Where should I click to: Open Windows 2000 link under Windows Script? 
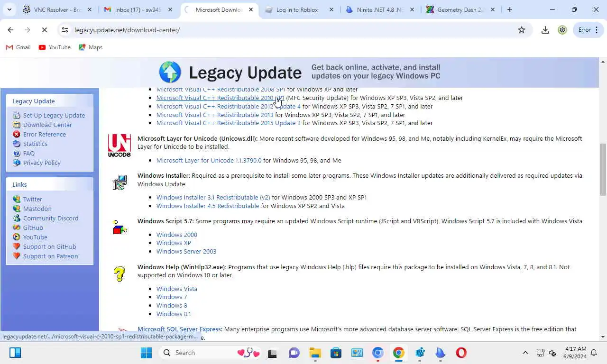coord(177,235)
